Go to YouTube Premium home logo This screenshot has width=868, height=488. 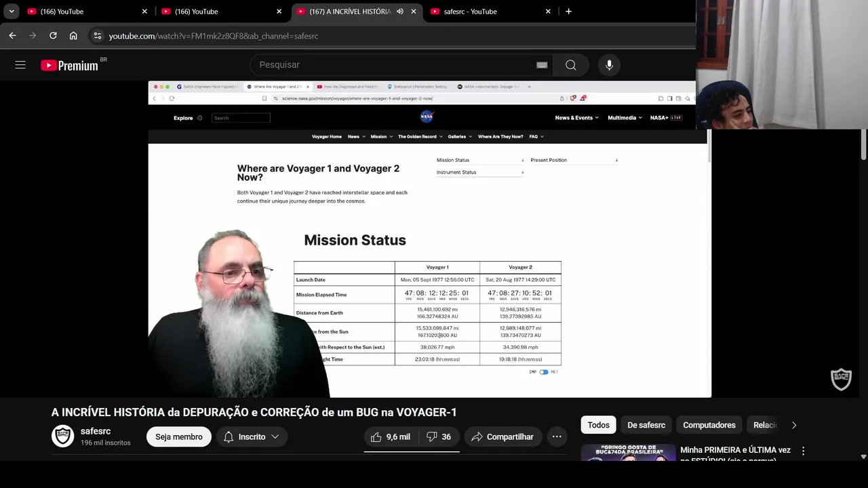[x=69, y=65]
